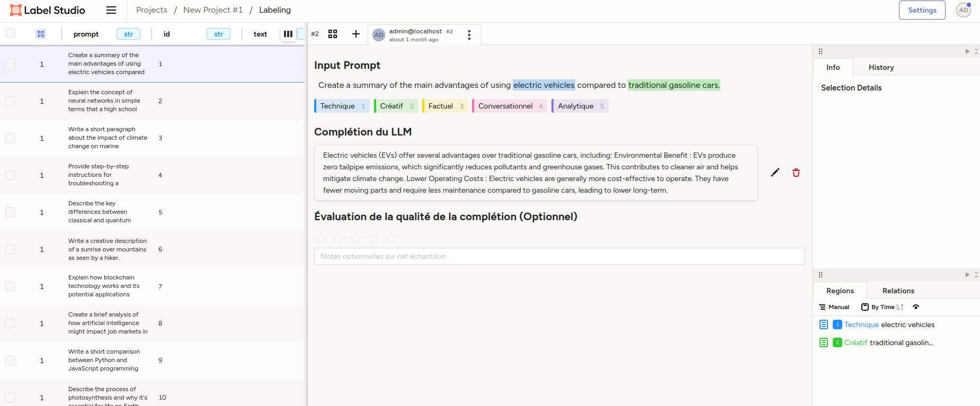Open the Manual grouping dropdown
This screenshot has width=980, height=406.
tap(834, 307)
